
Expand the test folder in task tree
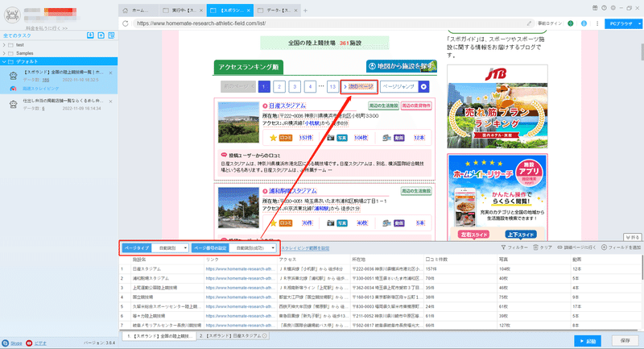pyautogui.click(x=4, y=45)
